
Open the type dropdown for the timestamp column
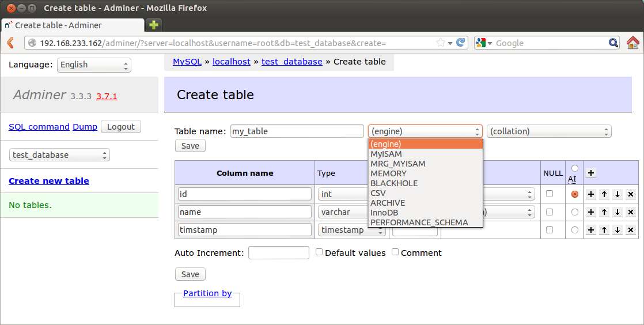(352, 230)
